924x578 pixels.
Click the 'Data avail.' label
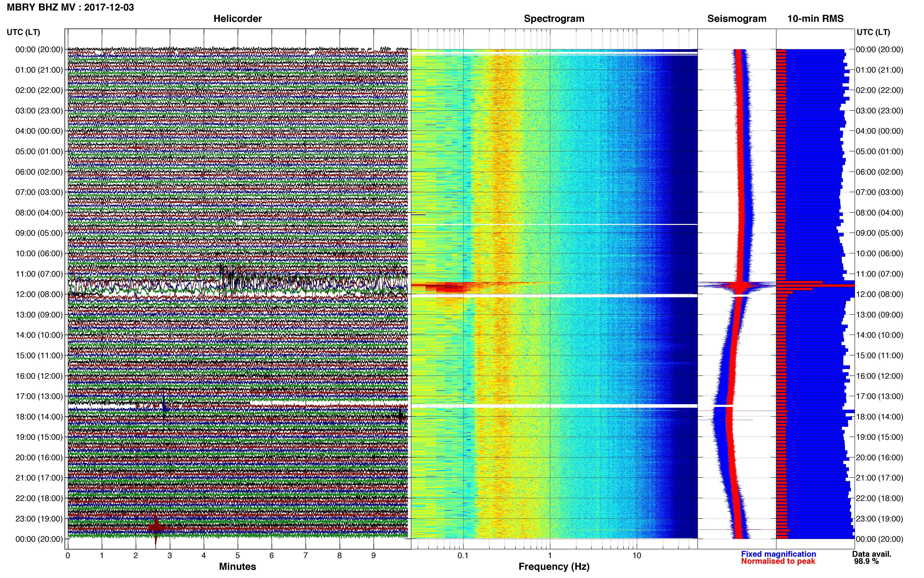click(x=872, y=554)
